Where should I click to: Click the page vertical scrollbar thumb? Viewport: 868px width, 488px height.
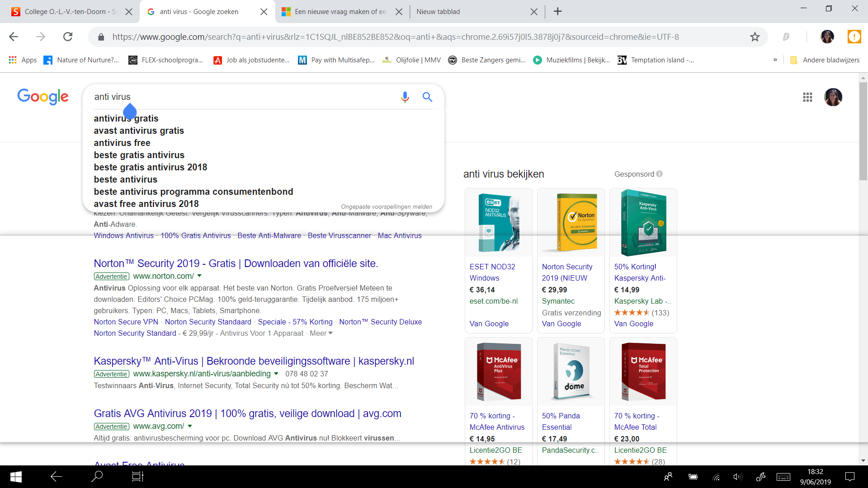863,131
